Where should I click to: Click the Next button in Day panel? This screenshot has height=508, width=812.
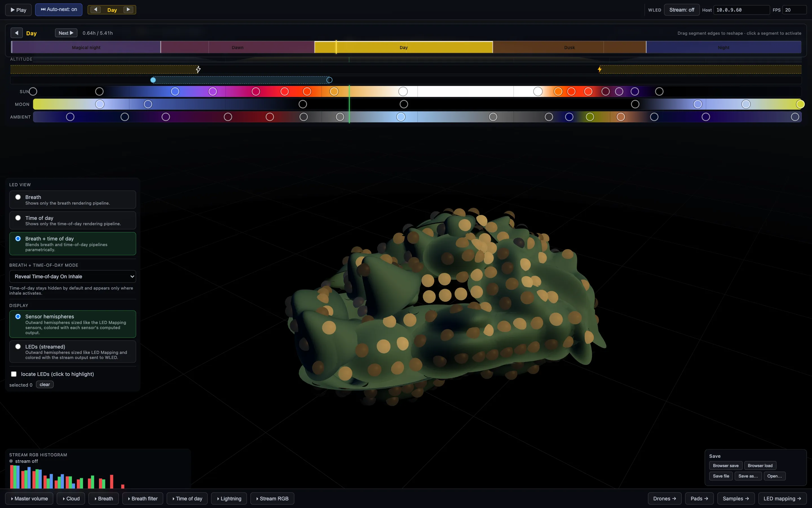[x=66, y=33]
